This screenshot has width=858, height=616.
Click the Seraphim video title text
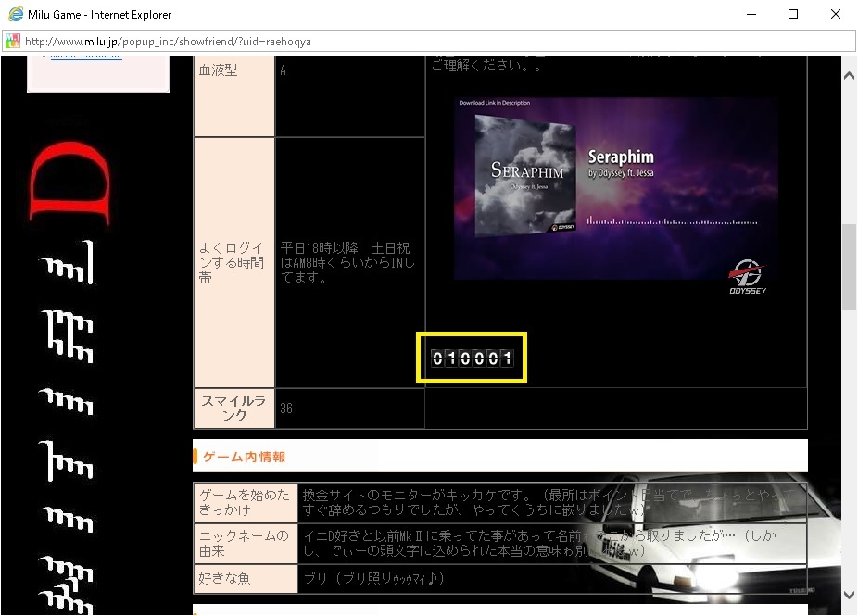621,157
